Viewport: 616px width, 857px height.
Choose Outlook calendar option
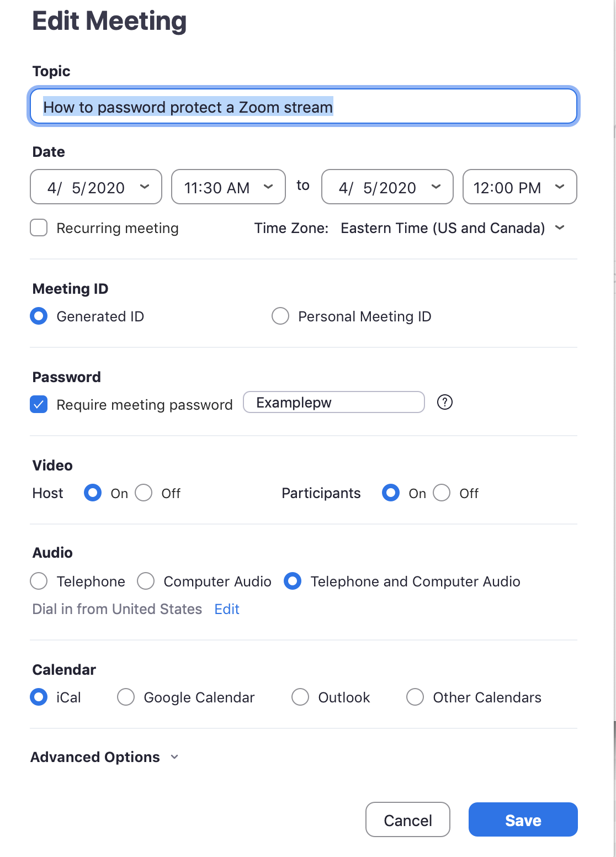(300, 697)
